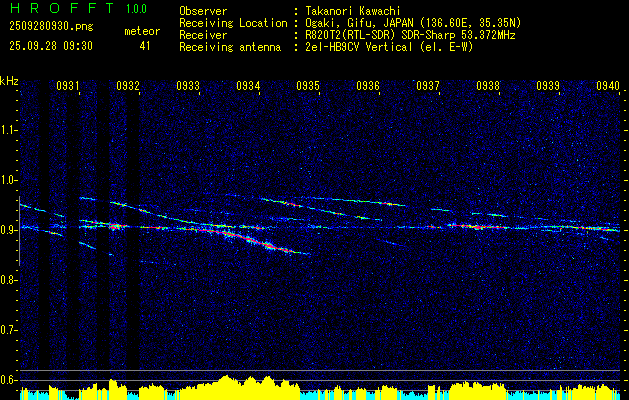This screenshot has width=629, height=400.
Task: Click frequency axis label 0.6
Action: click(x=9, y=380)
